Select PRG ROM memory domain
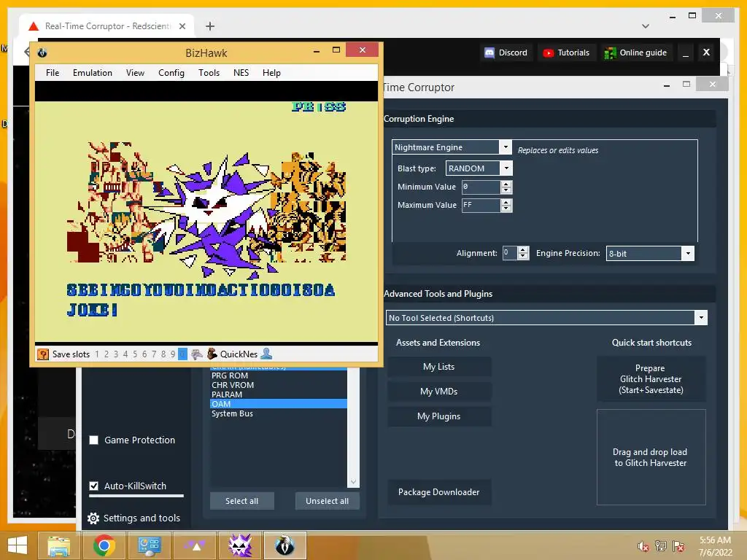 [x=278, y=376]
